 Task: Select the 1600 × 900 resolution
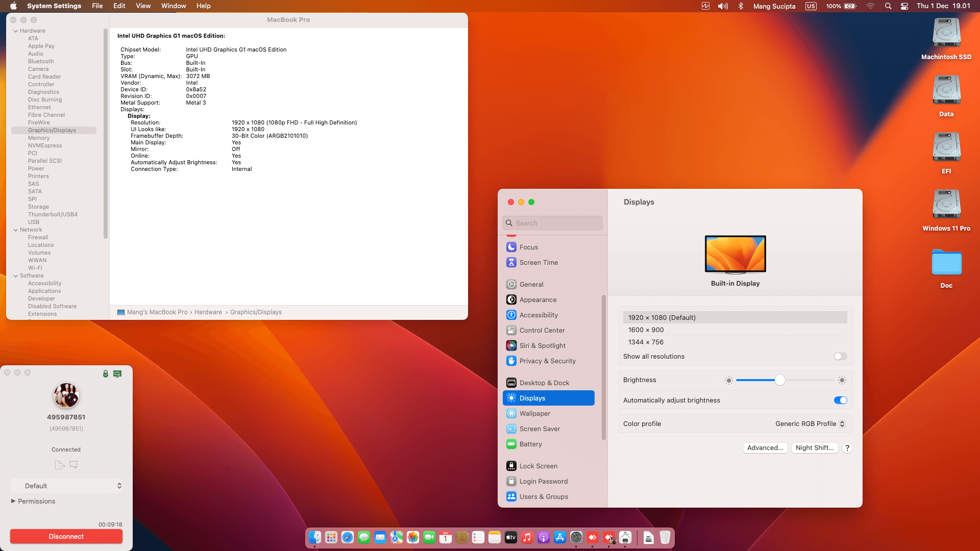pyautogui.click(x=735, y=330)
